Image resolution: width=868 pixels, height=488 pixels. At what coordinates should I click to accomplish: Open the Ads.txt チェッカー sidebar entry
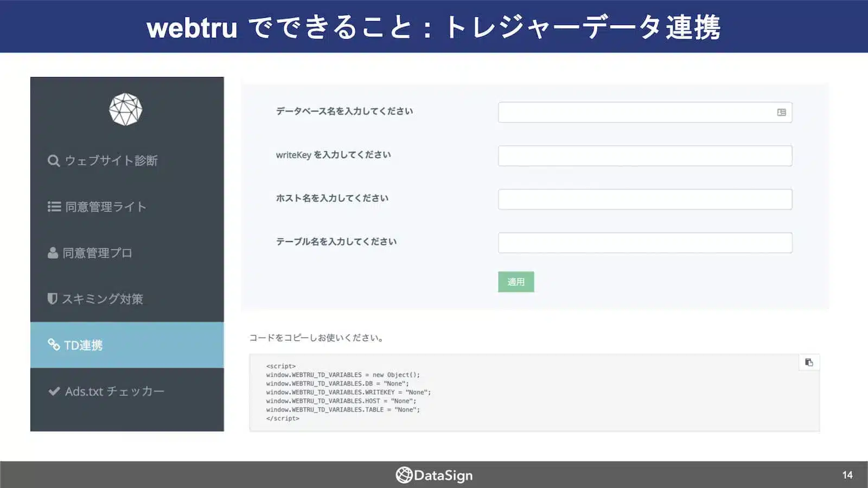coord(115,390)
